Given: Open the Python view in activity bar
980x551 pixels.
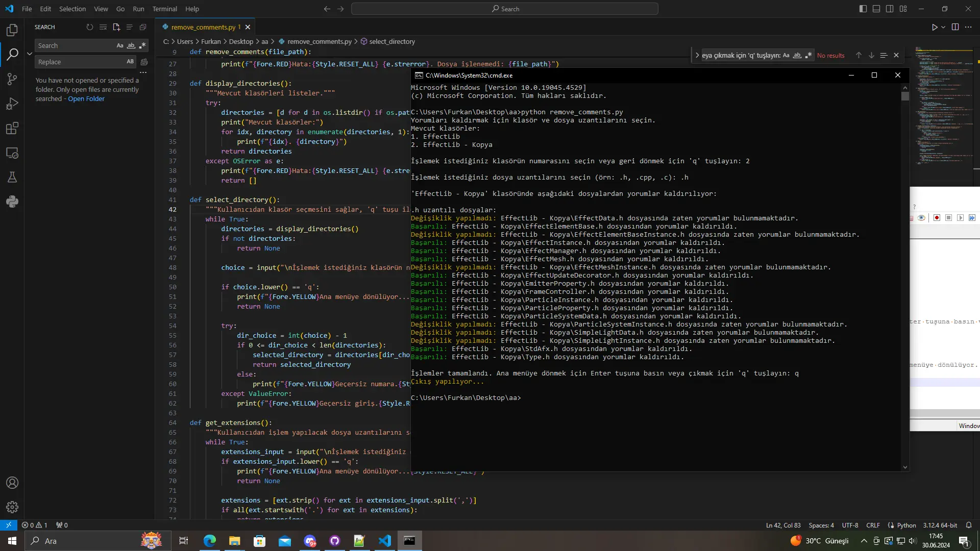Looking at the screenshot, I should click(x=12, y=202).
